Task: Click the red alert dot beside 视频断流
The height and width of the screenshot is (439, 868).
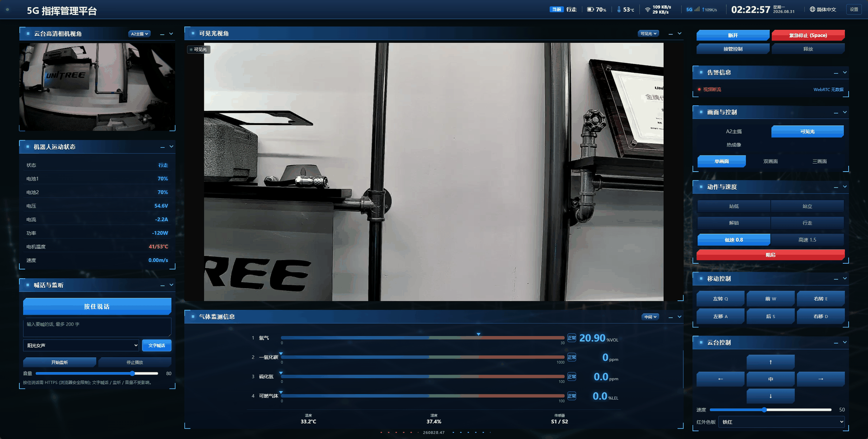Action: [x=699, y=89]
